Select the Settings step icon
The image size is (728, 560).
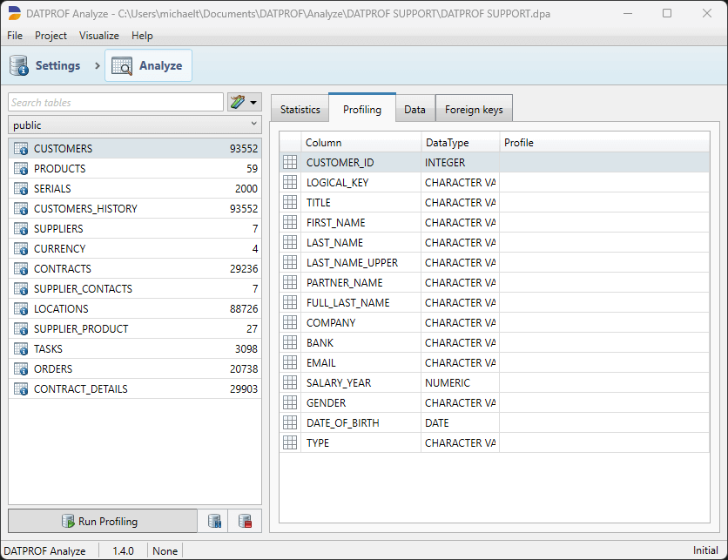pos(18,65)
